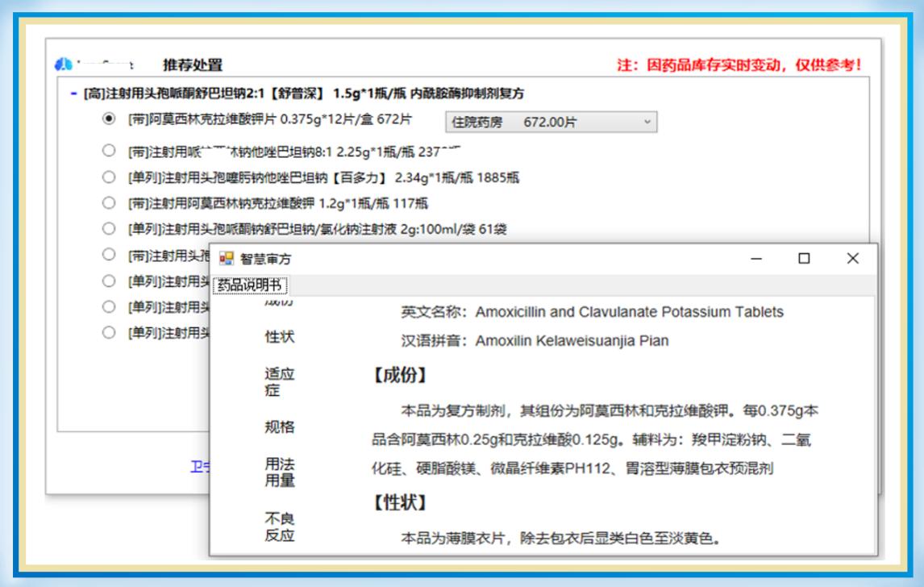Pick 注射用阿莫西林钠克拉维酸钾 1.2g radio option
This screenshot has height=587, width=924.
(x=109, y=202)
